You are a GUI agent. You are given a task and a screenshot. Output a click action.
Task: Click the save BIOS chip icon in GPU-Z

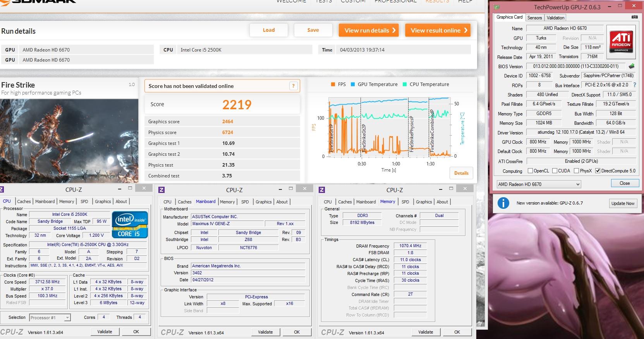click(632, 66)
